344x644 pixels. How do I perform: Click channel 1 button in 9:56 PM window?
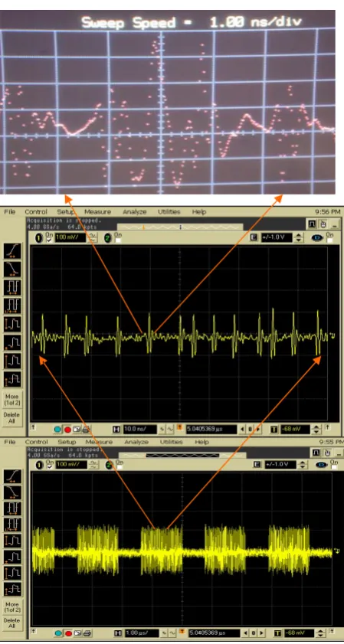point(39,238)
